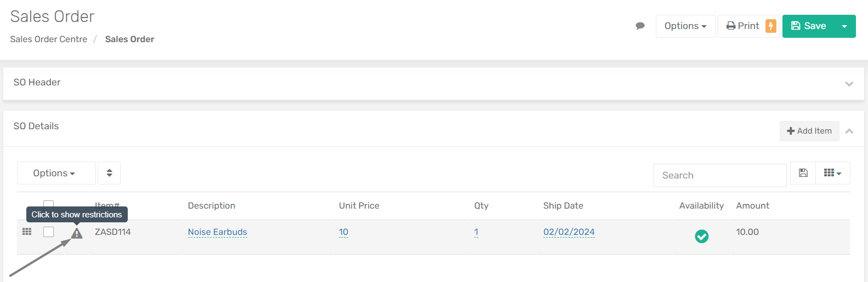Click the Add Item button
The height and width of the screenshot is (282, 868).
tap(809, 131)
